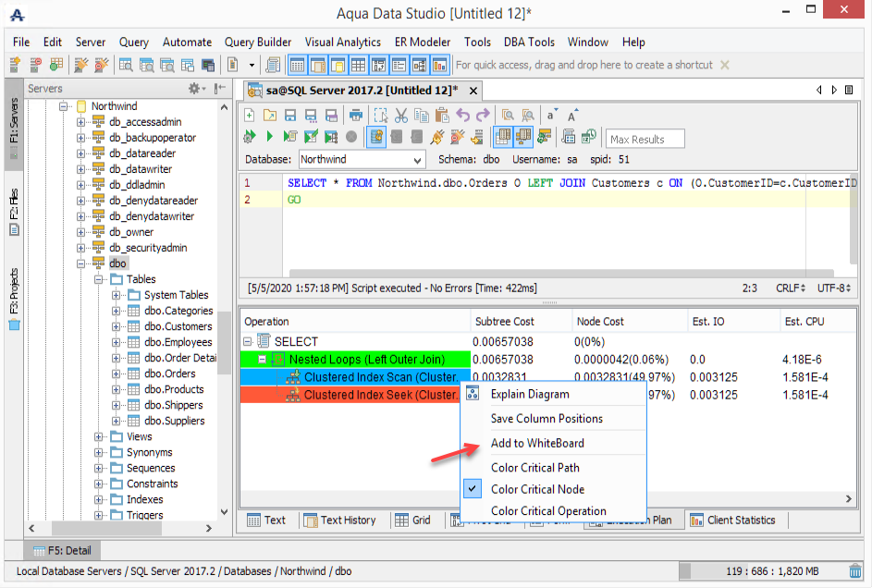Click the garbage collection trash icon
872x588 pixels.
856,571
